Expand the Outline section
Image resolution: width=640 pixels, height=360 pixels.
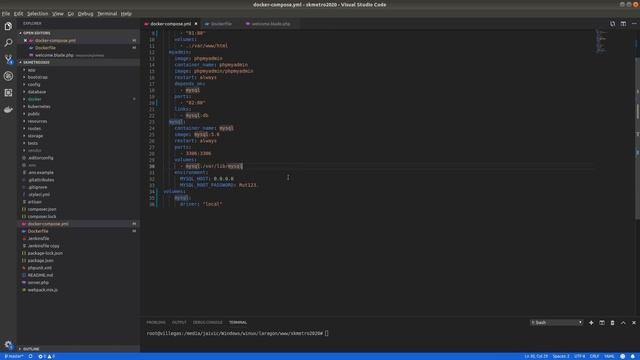point(78,349)
